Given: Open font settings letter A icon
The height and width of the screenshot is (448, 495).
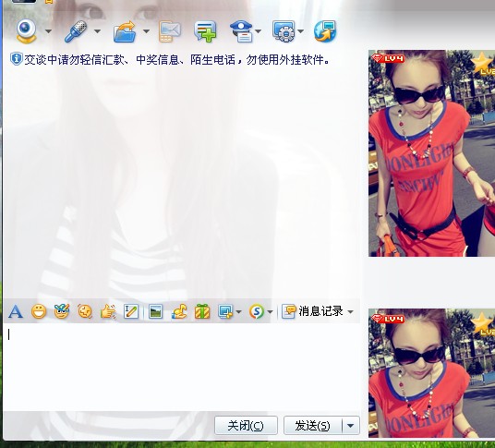Looking at the screenshot, I should point(16,312).
